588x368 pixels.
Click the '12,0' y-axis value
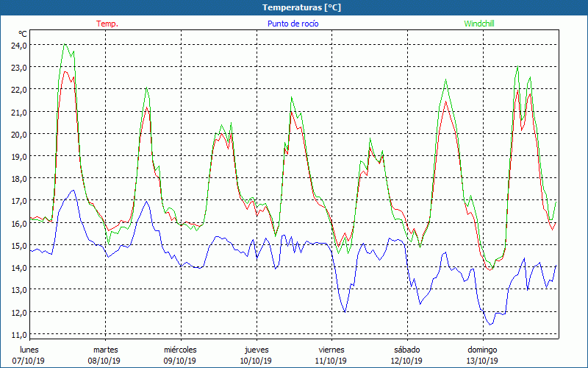tap(19, 312)
